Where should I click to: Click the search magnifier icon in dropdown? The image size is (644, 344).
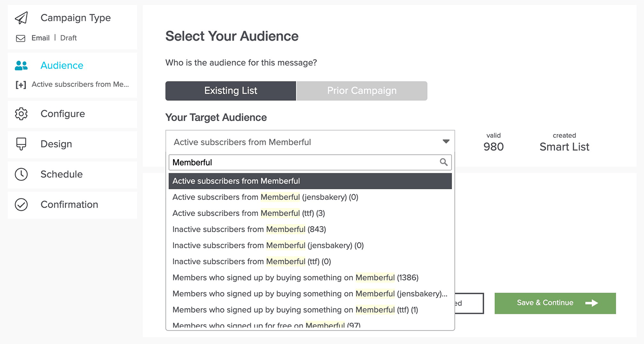point(444,162)
